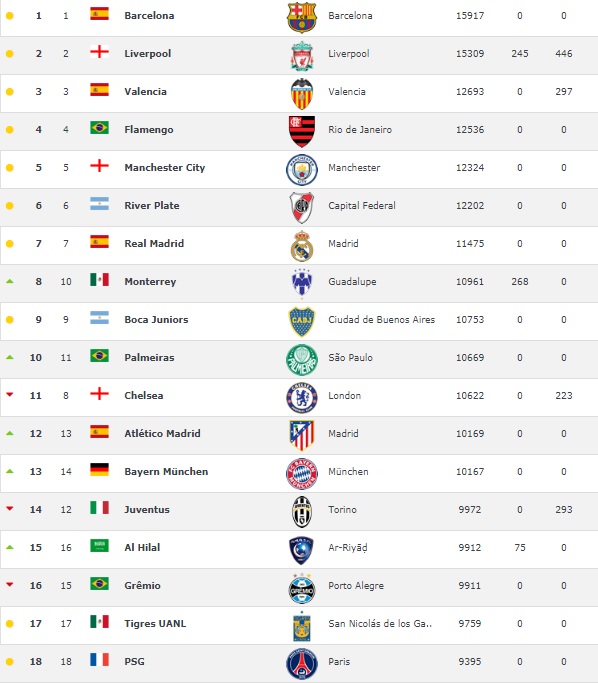Click the Liverpool club crest

pyautogui.click(x=302, y=56)
